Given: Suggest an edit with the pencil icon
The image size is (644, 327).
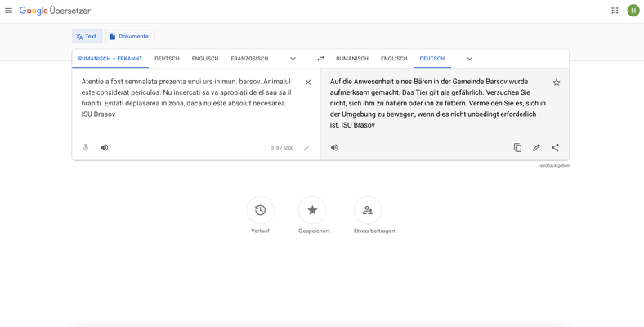Looking at the screenshot, I should coord(536,147).
